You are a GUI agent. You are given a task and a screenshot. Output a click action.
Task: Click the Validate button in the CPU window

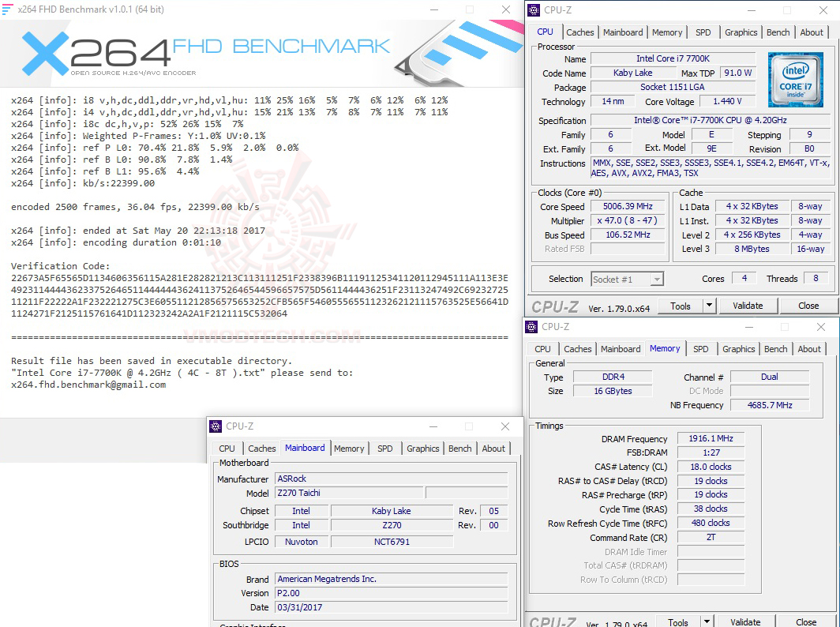[x=748, y=305]
